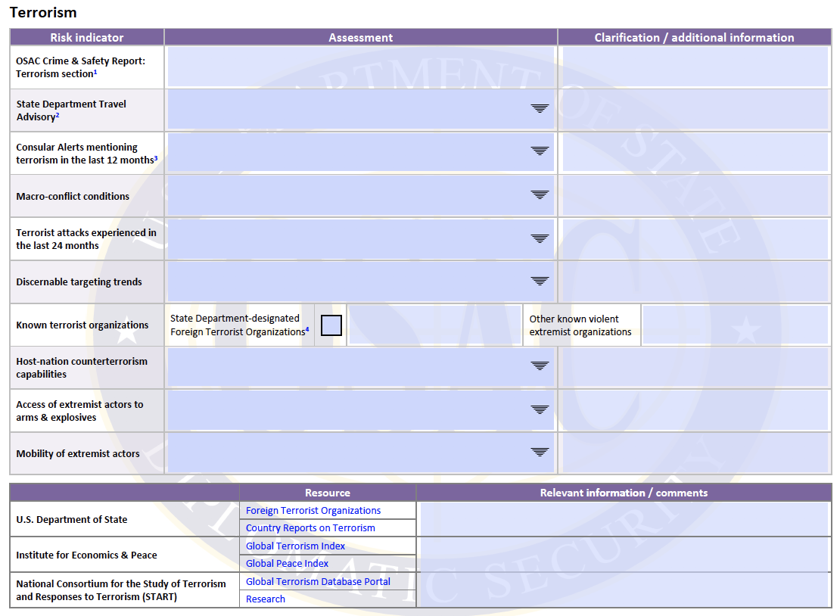
Task: Open the Consular Alerts assessment dropdown
Action: (x=540, y=151)
